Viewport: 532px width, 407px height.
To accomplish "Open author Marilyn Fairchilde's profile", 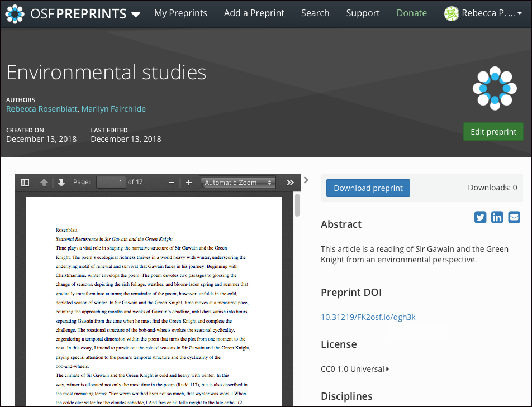I will coord(113,109).
